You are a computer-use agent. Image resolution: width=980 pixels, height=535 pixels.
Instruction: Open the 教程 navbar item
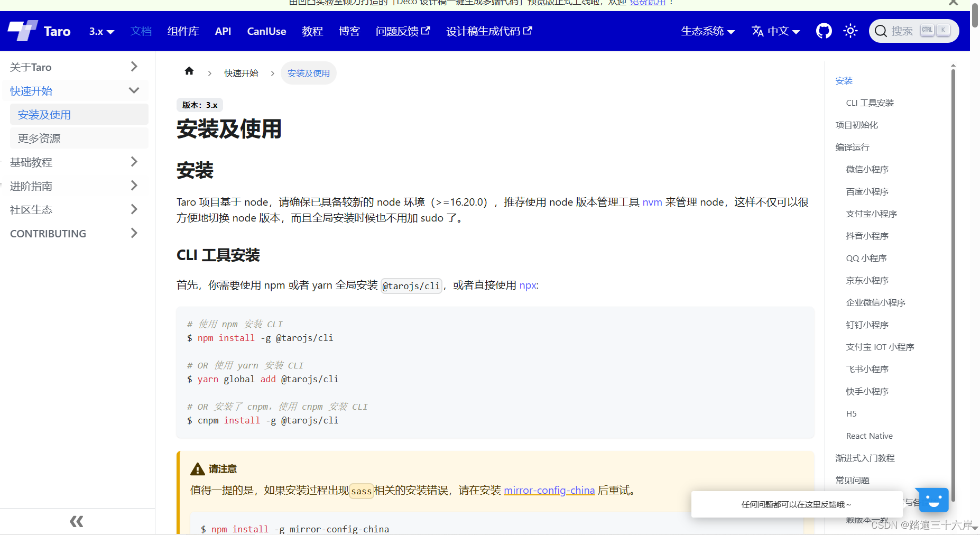[x=312, y=31]
